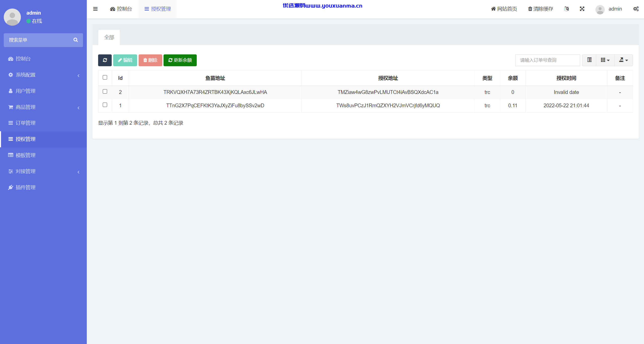Viewport: 644px width, 344px height.
Task: Open settings cogs icon at top right
Action: tap(636, 9)
